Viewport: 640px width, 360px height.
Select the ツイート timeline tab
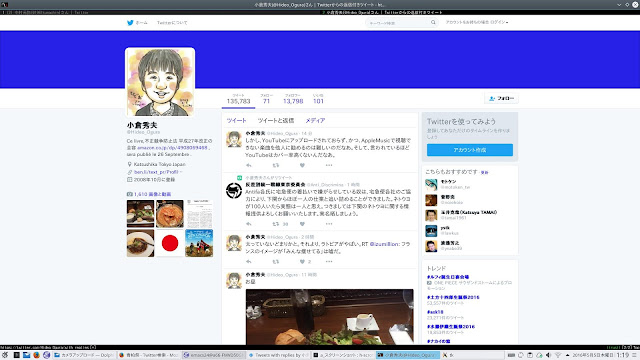point(237,120)
